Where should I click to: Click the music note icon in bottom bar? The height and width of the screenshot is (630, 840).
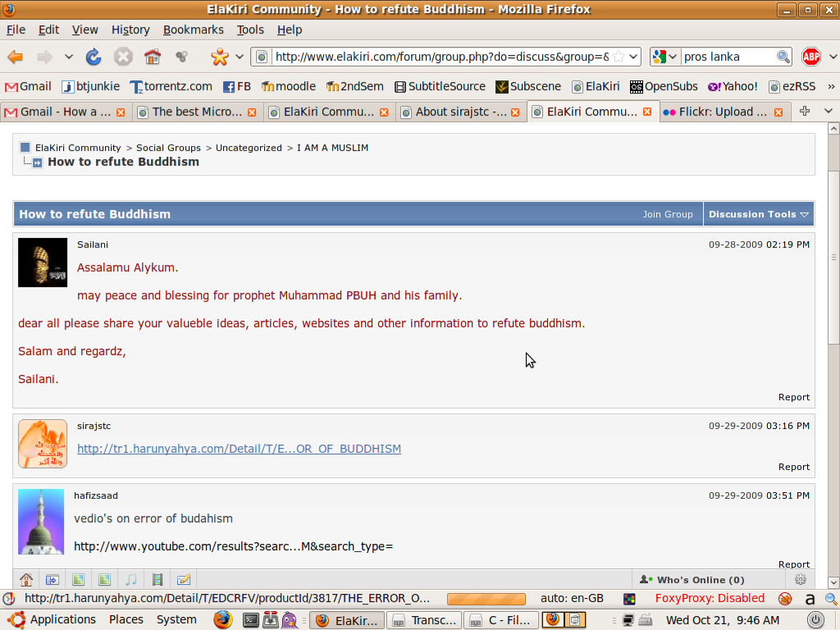coord(130,580)
